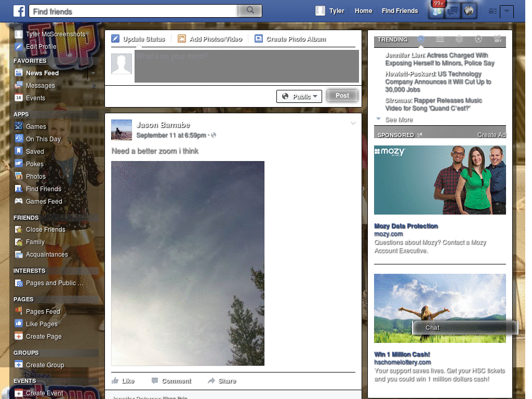The image size is (532, 399).
Task: Open Acquaintances list
Action: (47, 255)
